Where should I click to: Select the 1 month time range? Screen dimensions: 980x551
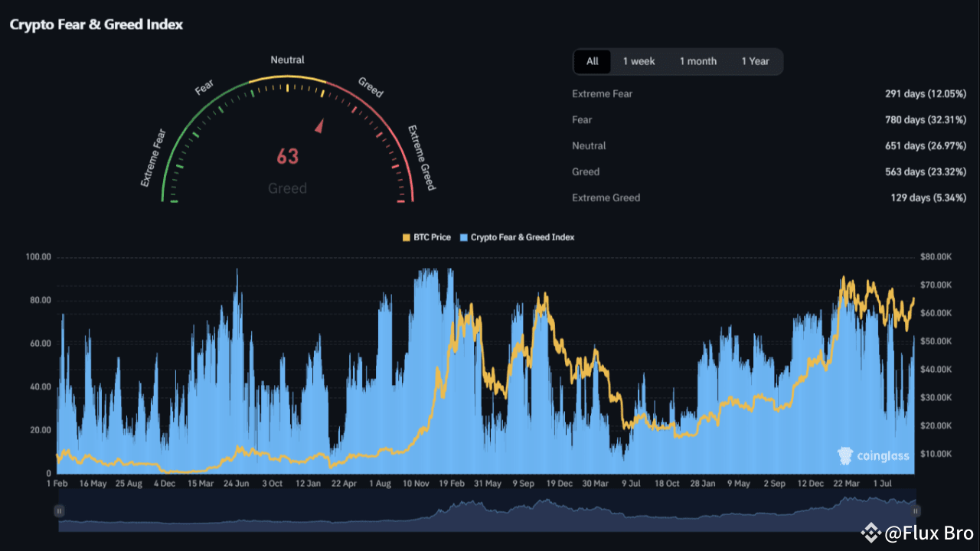click(697, 61)
